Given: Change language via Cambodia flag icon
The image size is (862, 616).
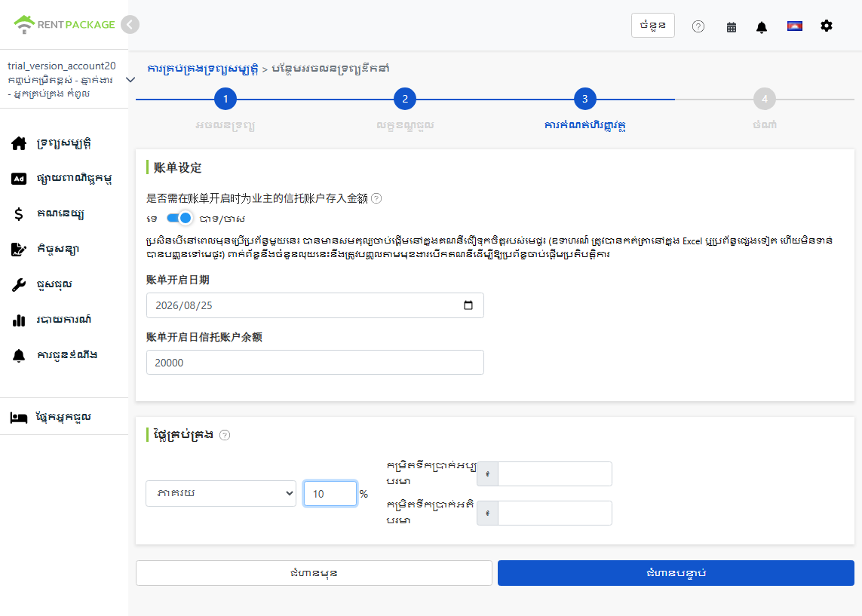Looking at the screenshot, I should 795,26.
